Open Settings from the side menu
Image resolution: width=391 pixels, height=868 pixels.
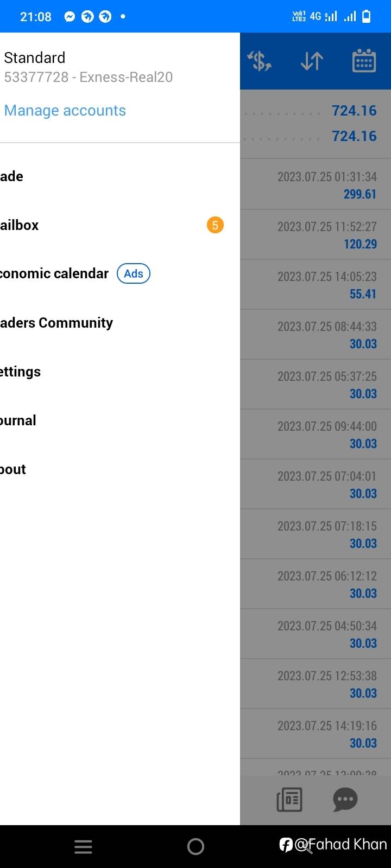[x=119, y=372]
